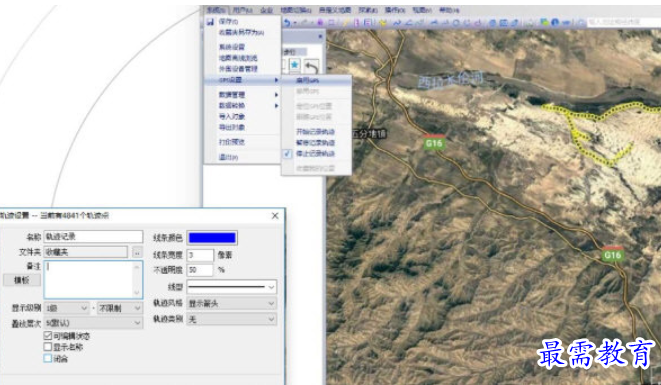
Task: Choose 收藏夹另存为 in the system menu
Action: [x=242, y=32]
